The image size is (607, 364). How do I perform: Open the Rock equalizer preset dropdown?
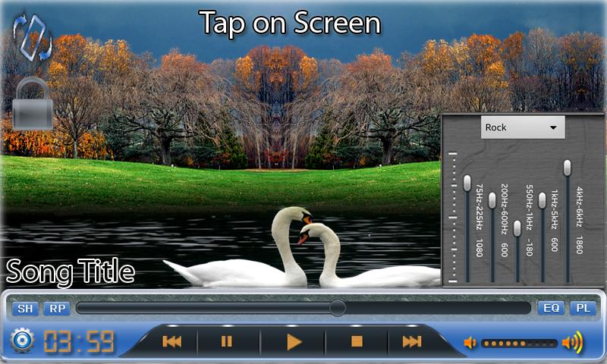pos(523,127)
